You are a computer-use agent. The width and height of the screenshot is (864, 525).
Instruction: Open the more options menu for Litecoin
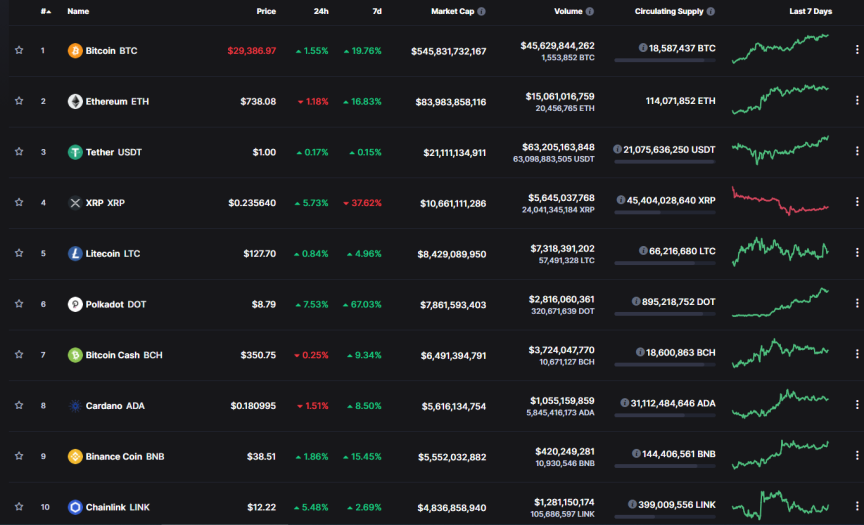click(857, 252)
